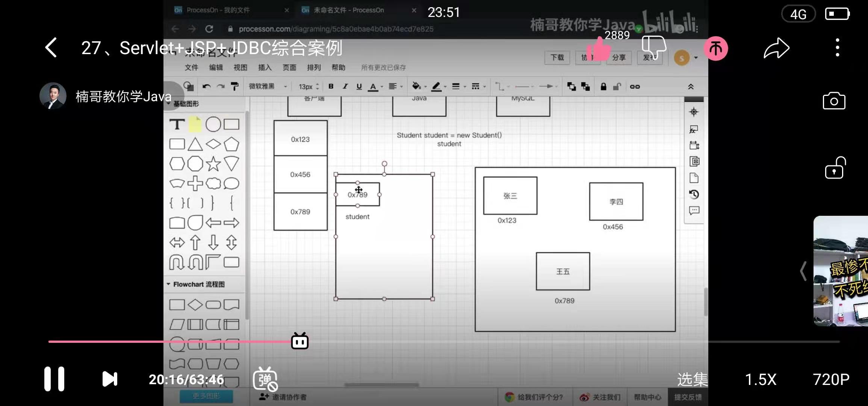Take a screenshot with camera icon
The height and width of the screenshot is (406, 868).
pyautogui.click(x=834, y=101)
